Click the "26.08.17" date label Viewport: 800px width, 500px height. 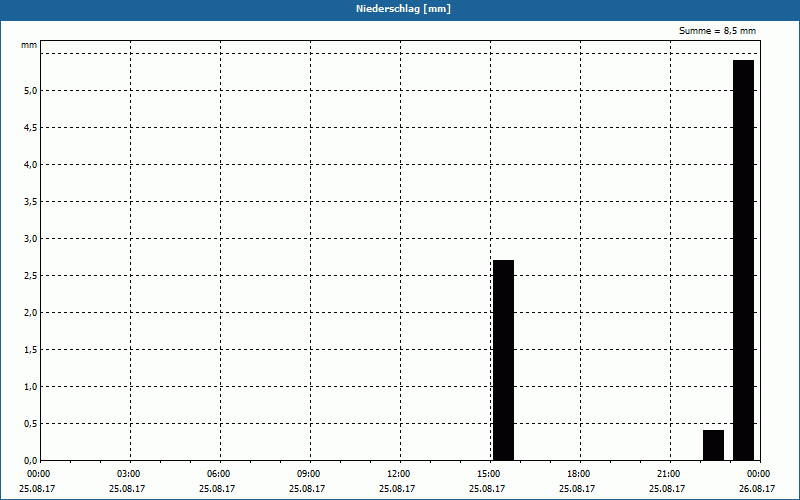[x=757, y=489]
